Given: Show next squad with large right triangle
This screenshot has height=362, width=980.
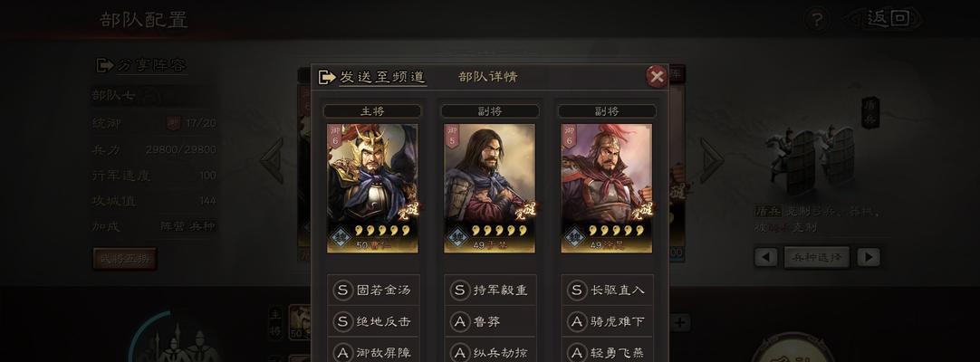Looking at the screenshot, I should coord(711,160).
